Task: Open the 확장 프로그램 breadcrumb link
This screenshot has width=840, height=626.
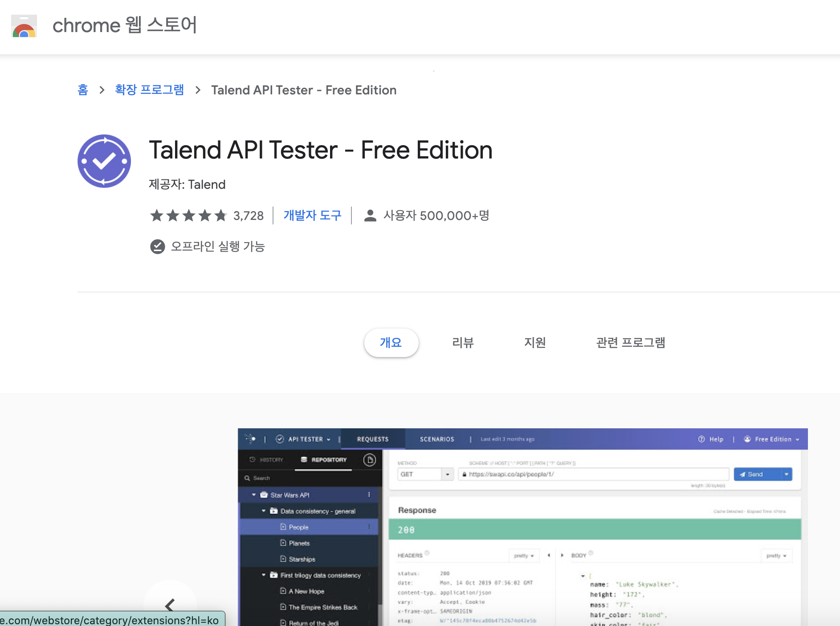Action: [x=150, y=90]
